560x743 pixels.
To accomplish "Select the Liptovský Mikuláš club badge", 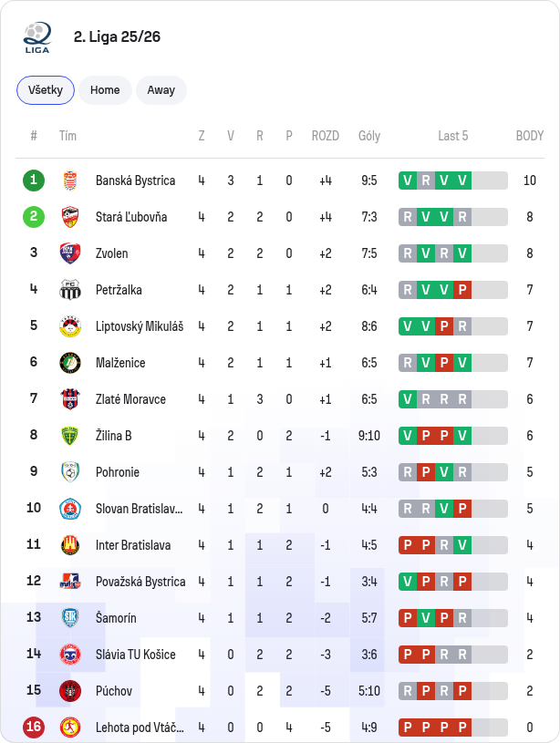I will pyautogui.click(x=70, y=326).
